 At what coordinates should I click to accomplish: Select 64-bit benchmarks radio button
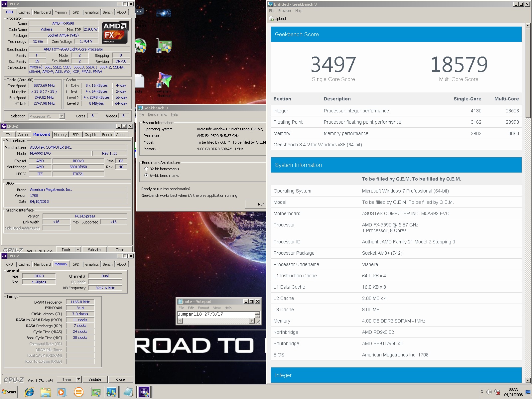click(146, 176)
